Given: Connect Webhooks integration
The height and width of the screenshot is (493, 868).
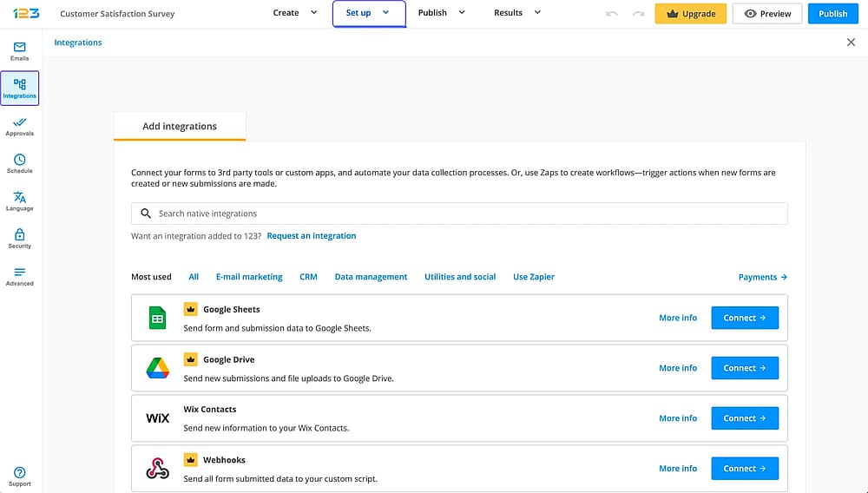Looking at the screenshot, I should [745, 468].
